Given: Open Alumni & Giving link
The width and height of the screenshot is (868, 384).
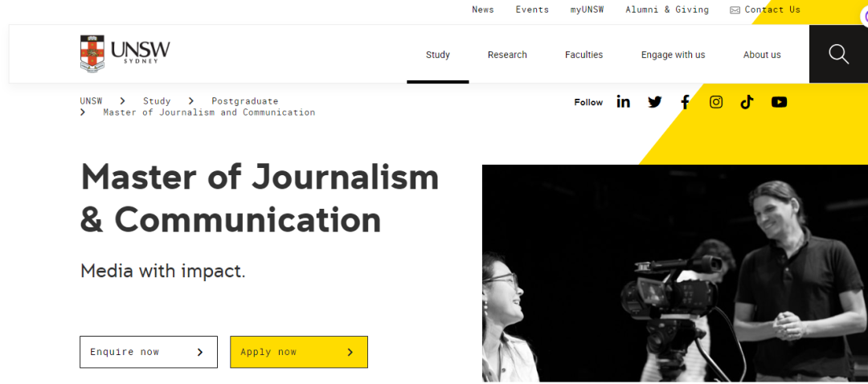Looking at the screenshot, I should point(667,10).
